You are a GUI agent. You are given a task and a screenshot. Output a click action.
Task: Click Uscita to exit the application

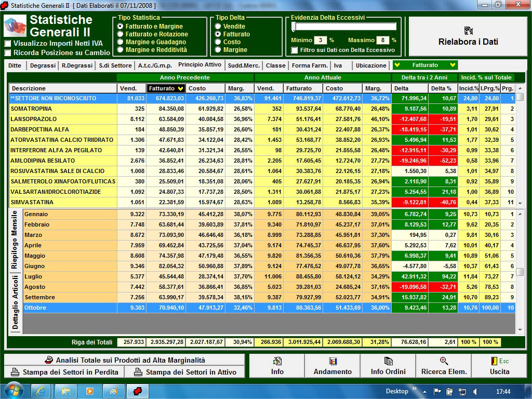coord(499,366)
